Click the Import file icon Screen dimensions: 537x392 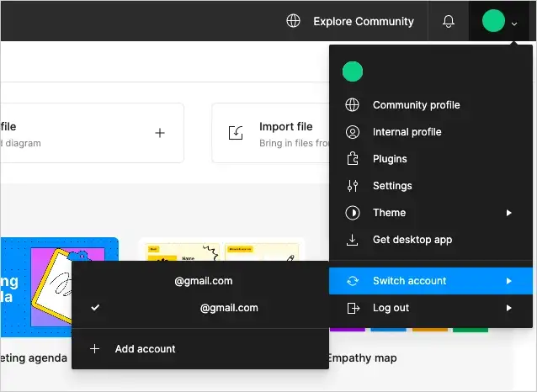[x=237, y=133]
